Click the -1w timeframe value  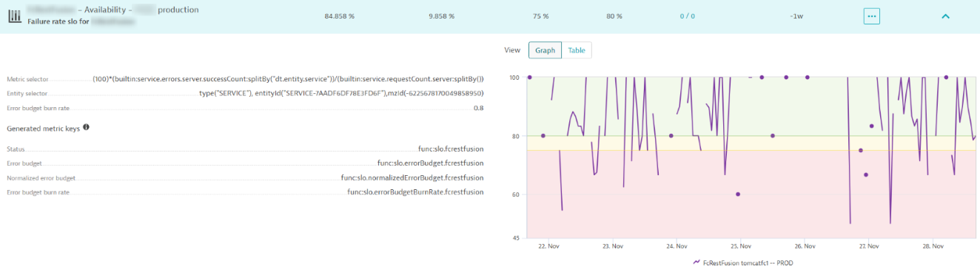point(797,16)
